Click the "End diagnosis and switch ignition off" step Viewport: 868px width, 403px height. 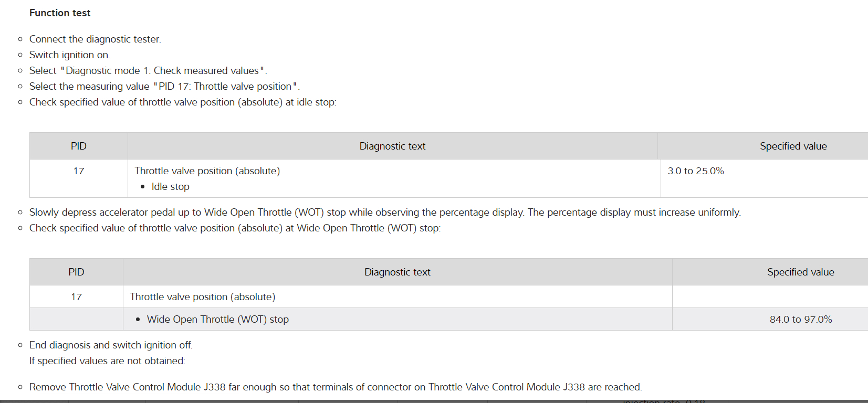coord(111,345)
